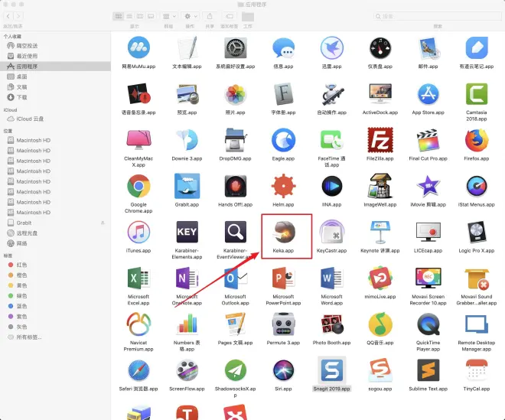Click the IINA.app icon

point(332,186)
